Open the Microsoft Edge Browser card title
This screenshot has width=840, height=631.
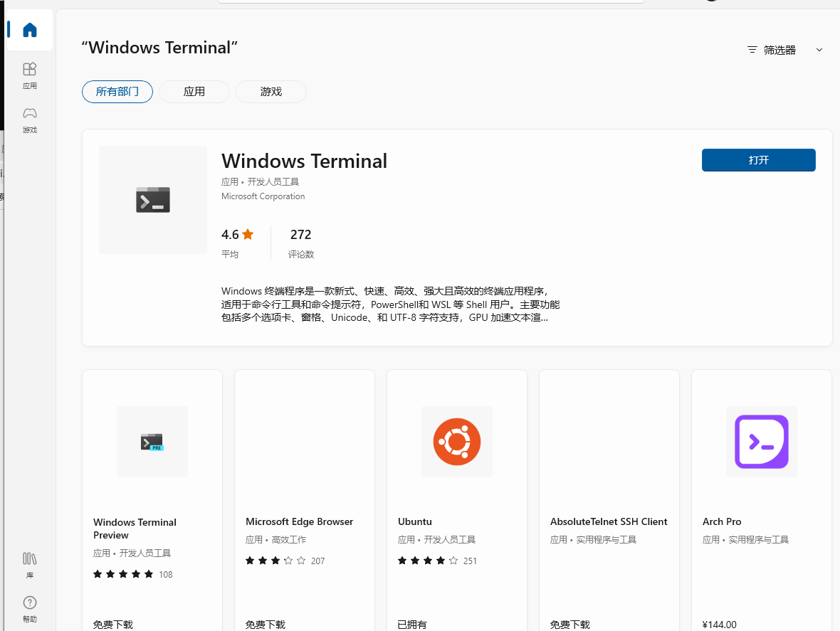click(300, 521)
